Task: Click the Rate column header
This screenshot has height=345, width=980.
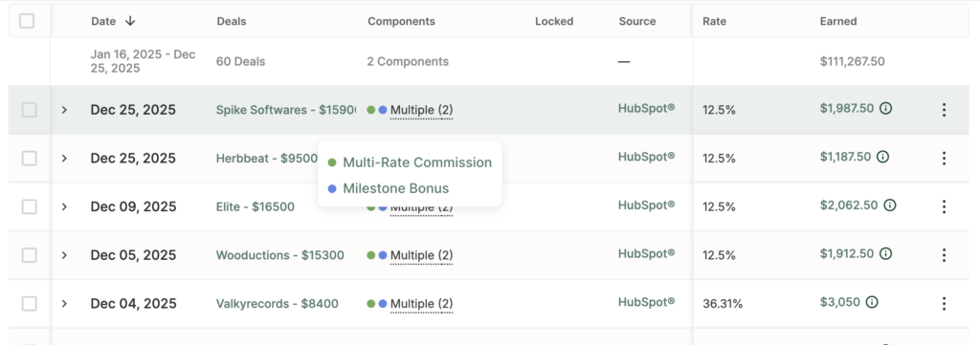Action: [714, 21]
